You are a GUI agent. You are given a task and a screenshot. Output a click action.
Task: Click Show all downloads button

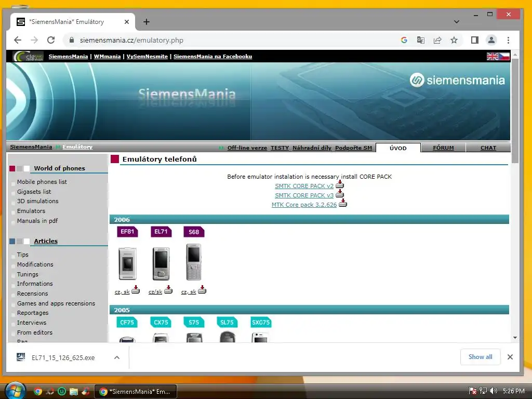coord(480,357)
